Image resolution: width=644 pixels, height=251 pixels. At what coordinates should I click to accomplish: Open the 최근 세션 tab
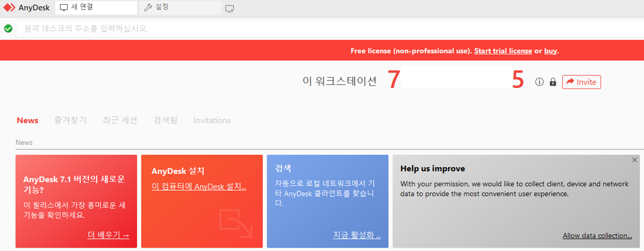point(120,120)
